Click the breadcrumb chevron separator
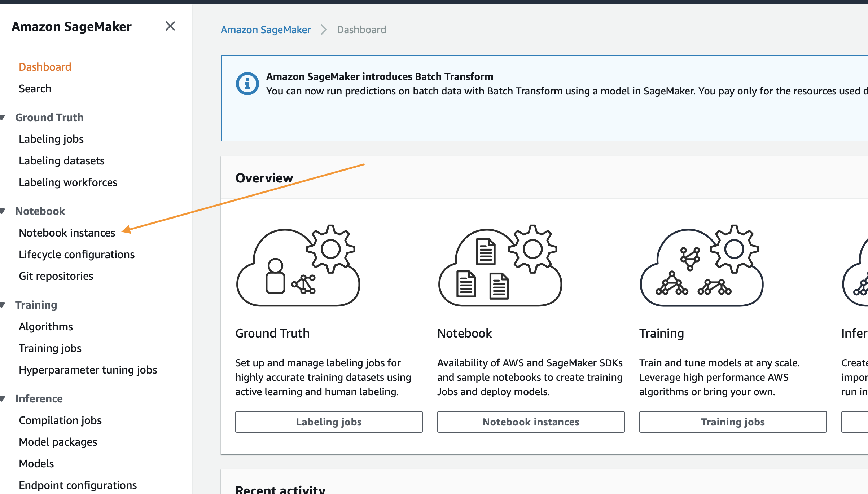The width and height of the screenshot is (868, 494). point(324,30)
